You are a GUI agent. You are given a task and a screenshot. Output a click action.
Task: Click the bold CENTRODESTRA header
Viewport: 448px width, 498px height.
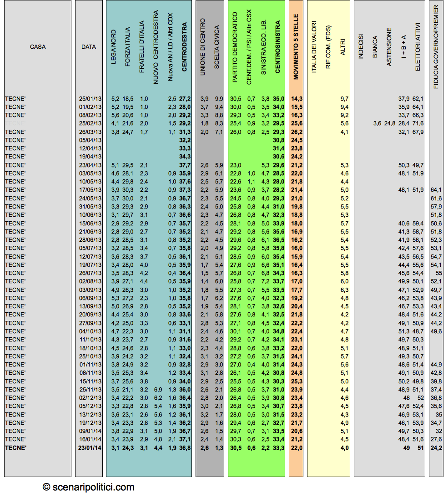(x=184, y=47)
